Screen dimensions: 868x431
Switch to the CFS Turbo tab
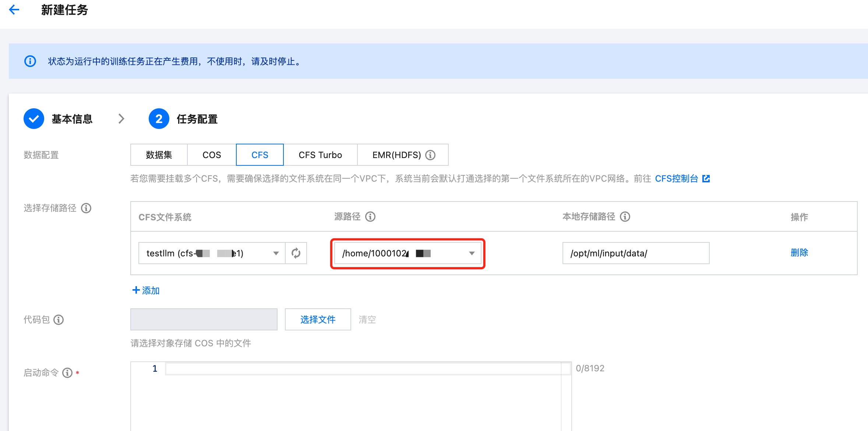tap(320, 155)
